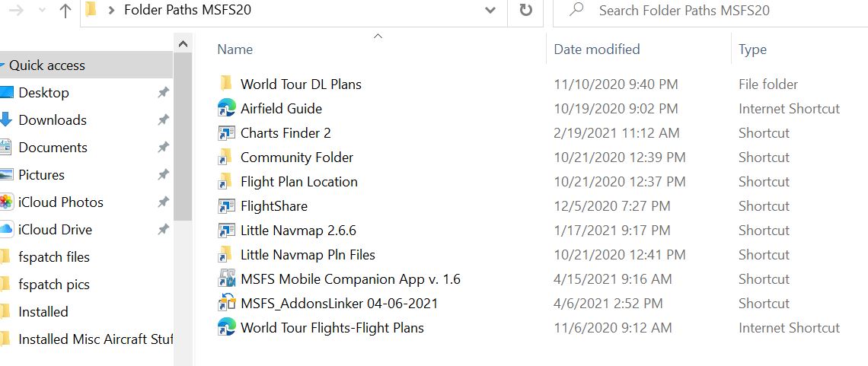Toggle the pin next to Downloads
Viewport: 868px width, 366px height.
pyautogui.click(x=163, y=120)
